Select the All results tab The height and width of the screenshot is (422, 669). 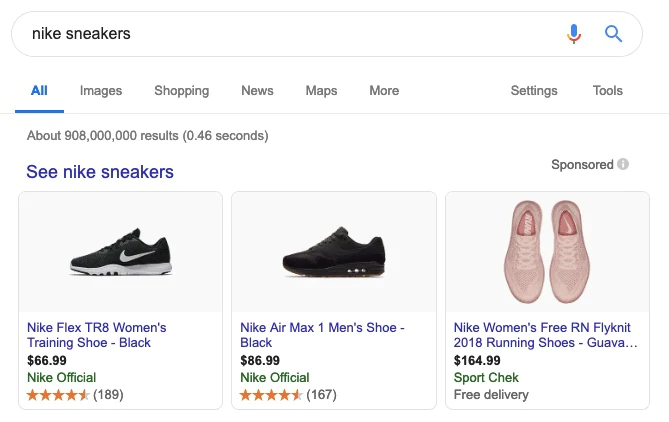[39, 91]
